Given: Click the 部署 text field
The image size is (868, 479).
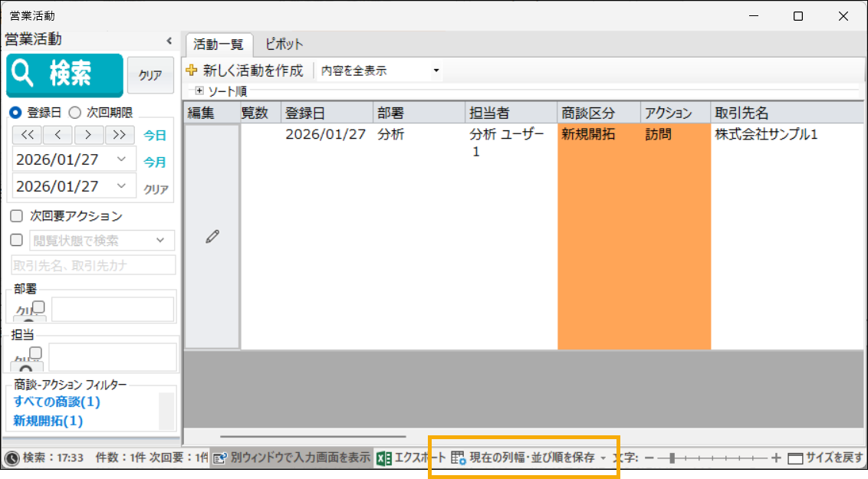Looking at the screenshot, I should coord(113,309).
